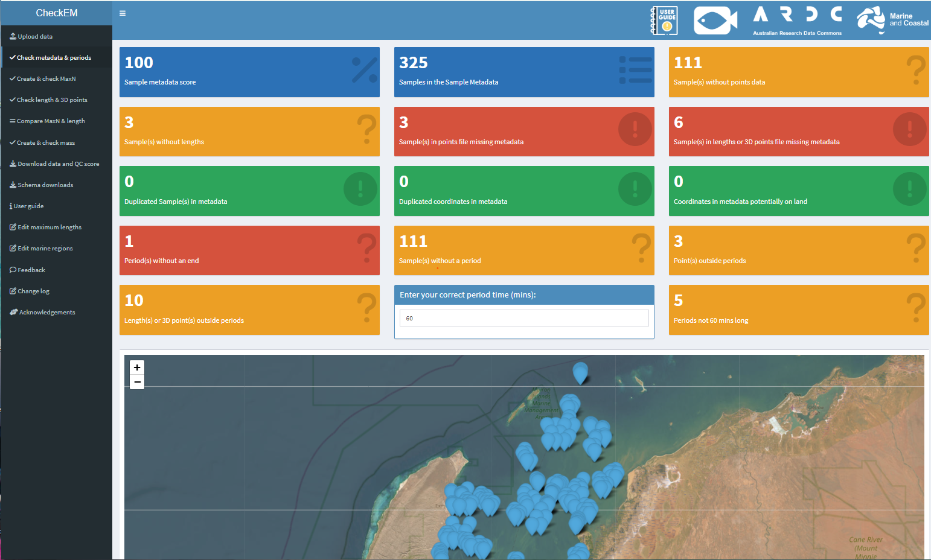Select Create & check MaxN menu item
This screenshot has height=560, width=931.
click(x=46, y=79)
